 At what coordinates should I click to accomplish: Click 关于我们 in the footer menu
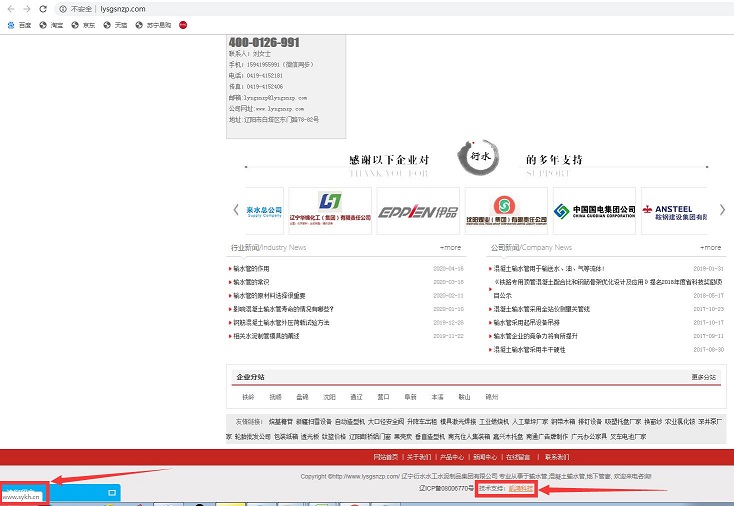coord(418,457)
